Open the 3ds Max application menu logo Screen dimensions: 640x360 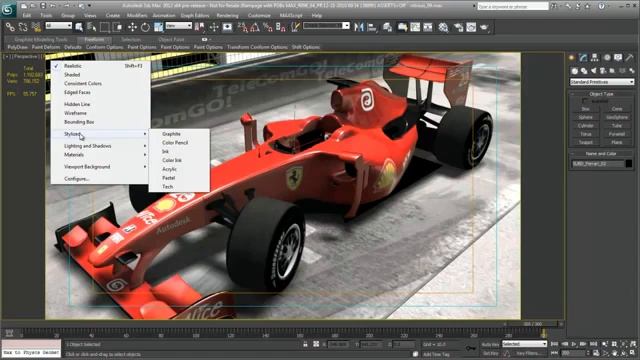[8, 9]
